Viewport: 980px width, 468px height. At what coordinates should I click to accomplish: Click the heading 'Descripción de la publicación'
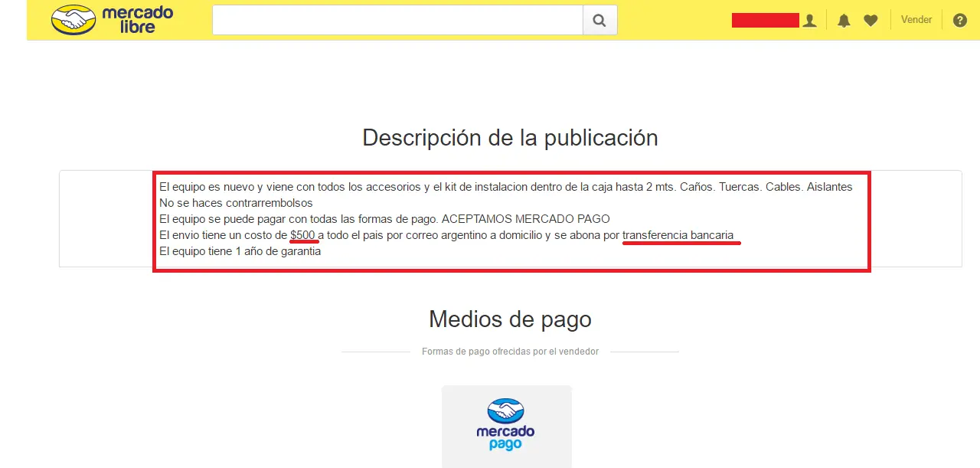tap(510, 138)
